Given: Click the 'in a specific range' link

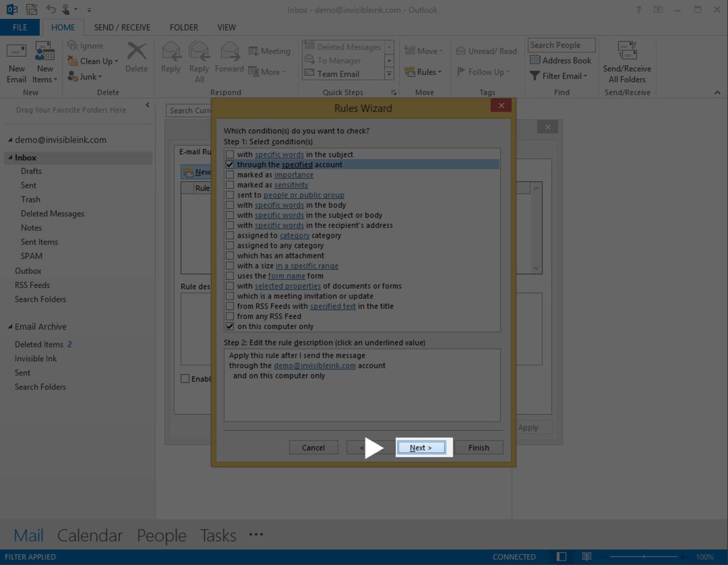Looking at the screenshot, I should point(307,266).
